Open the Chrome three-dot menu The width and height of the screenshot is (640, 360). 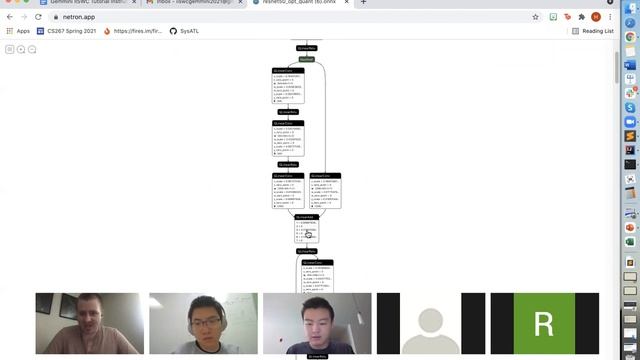[x=610, y=17]
